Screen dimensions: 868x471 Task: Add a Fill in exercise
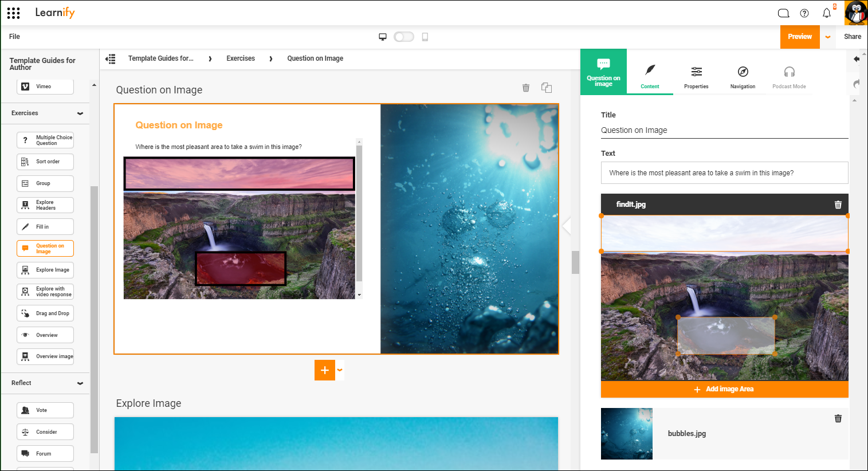point(45,227)
